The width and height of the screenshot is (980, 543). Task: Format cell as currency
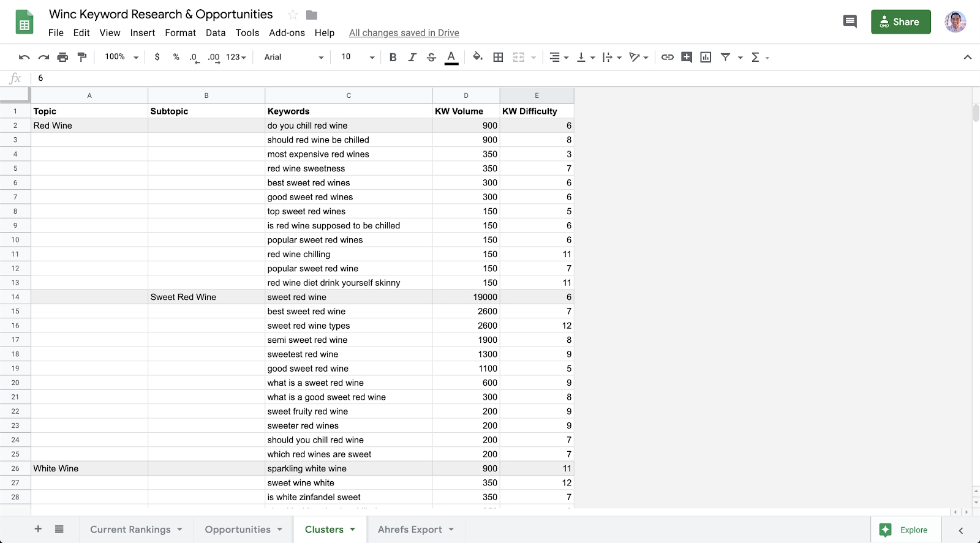point(157,57)
